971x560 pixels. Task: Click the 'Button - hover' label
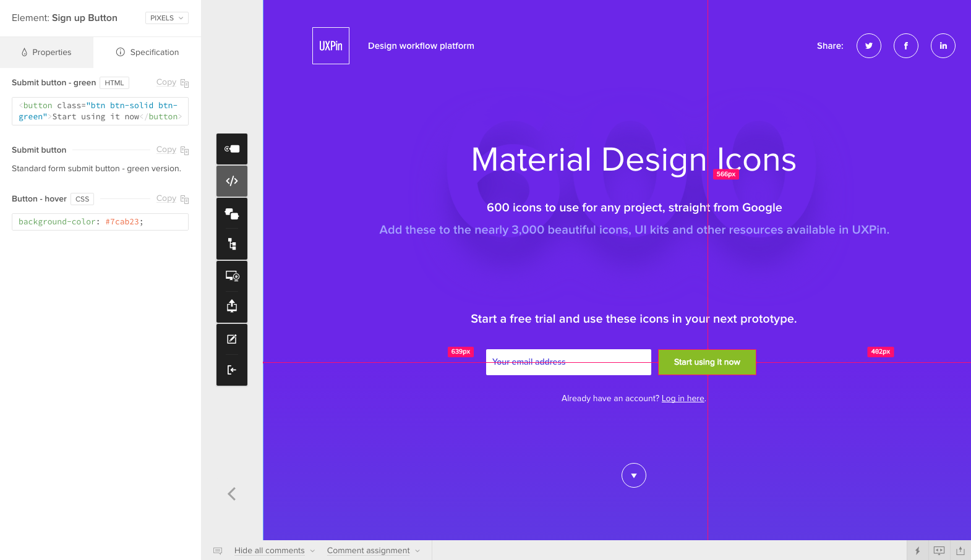pos(39,199)
